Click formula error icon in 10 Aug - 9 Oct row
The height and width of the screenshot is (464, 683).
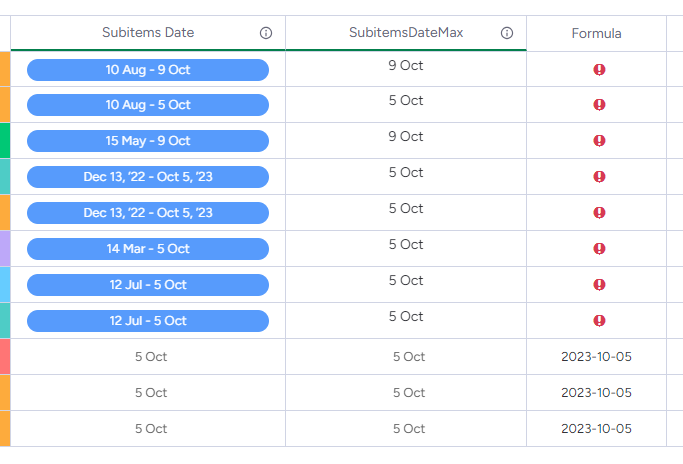tap(599, 69)
